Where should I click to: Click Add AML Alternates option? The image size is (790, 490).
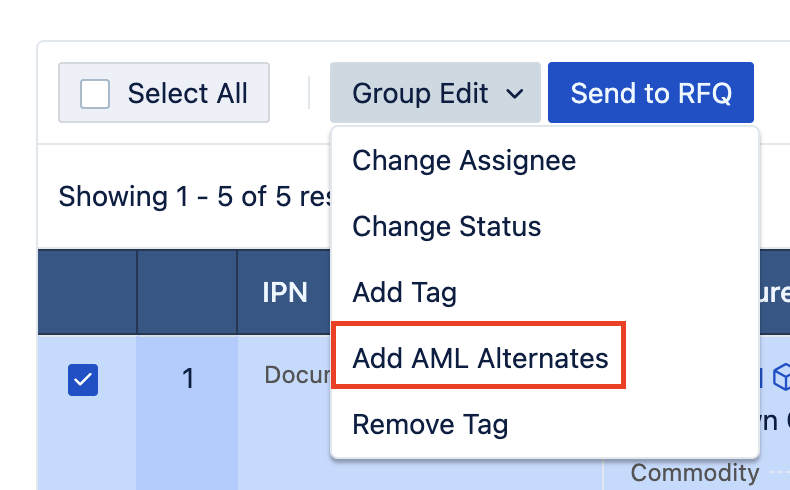480,358
